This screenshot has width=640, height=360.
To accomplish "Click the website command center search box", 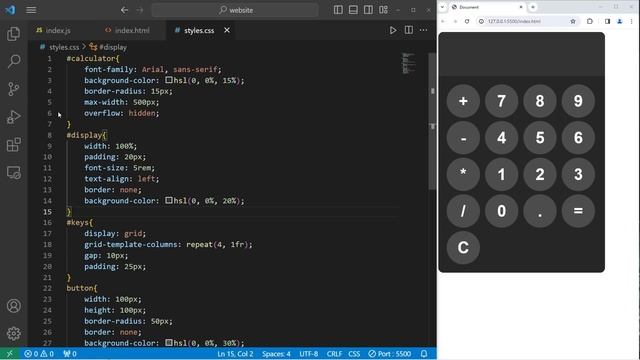I will tap(235, 10).
